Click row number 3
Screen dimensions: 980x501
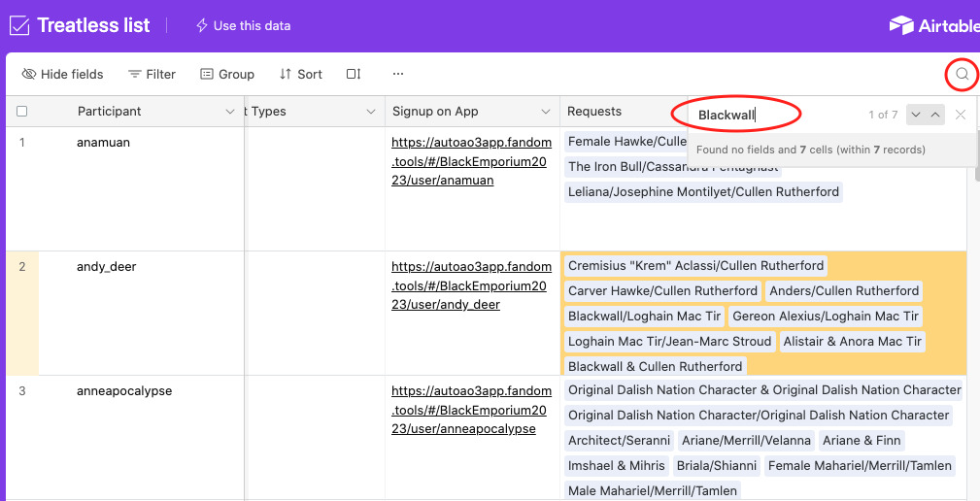pos(22,391)
